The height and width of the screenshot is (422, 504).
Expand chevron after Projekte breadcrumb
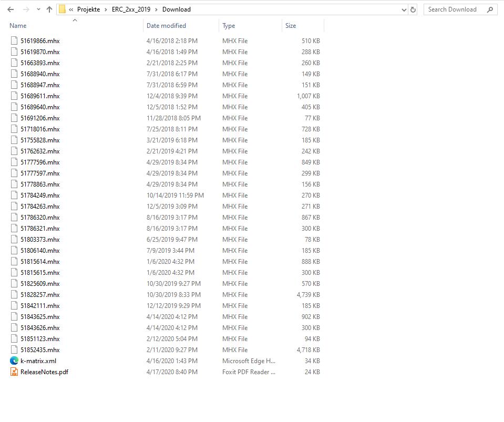tap(106, 9)
